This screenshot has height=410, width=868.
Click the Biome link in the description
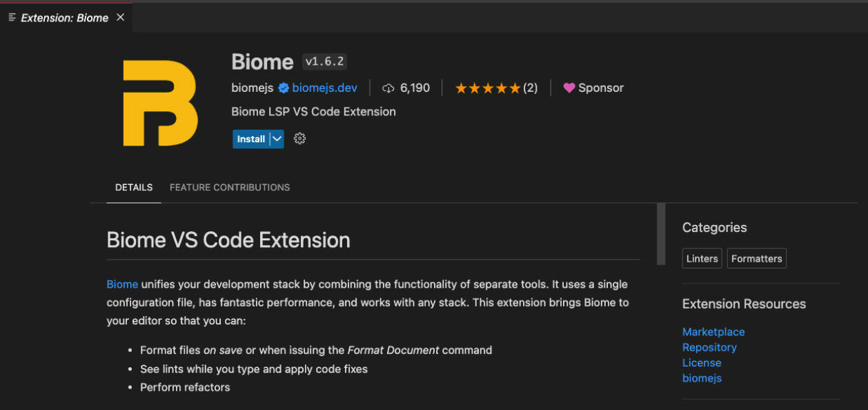[x=122, y=284]
